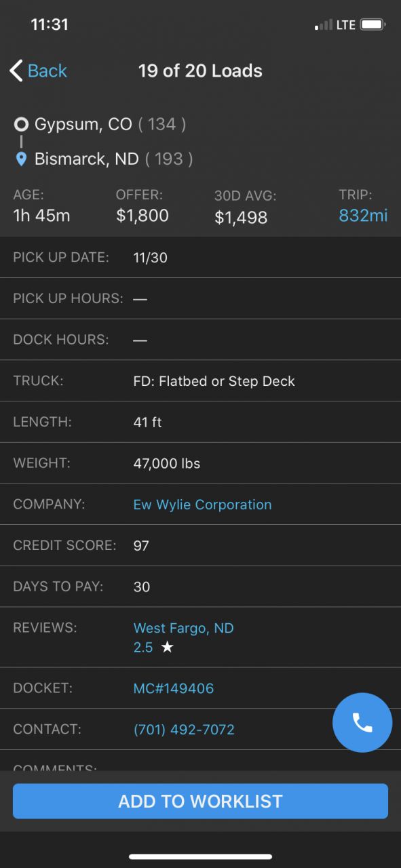Tap the origin circle marker icon
Image resolution: width=401 pixels, height=868 pixels.
pos(22,124)
